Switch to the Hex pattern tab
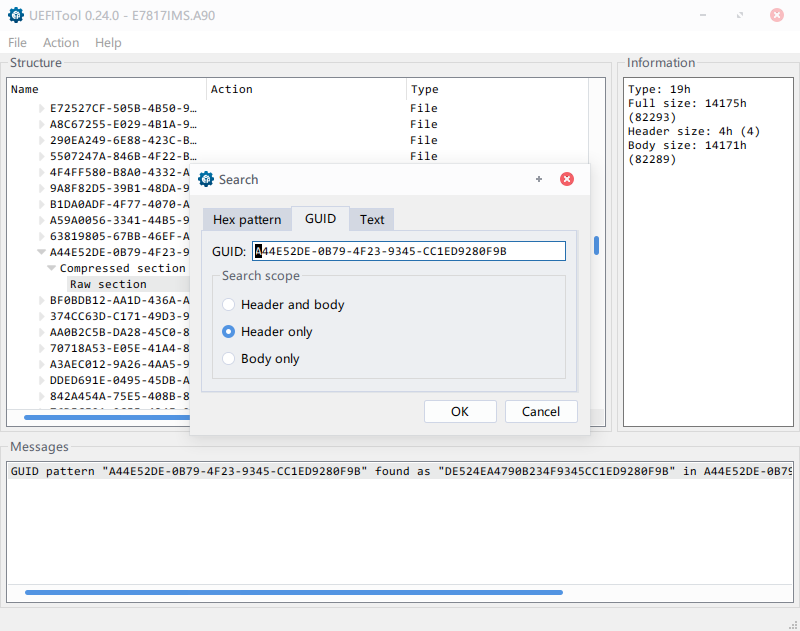 [246, 220]
